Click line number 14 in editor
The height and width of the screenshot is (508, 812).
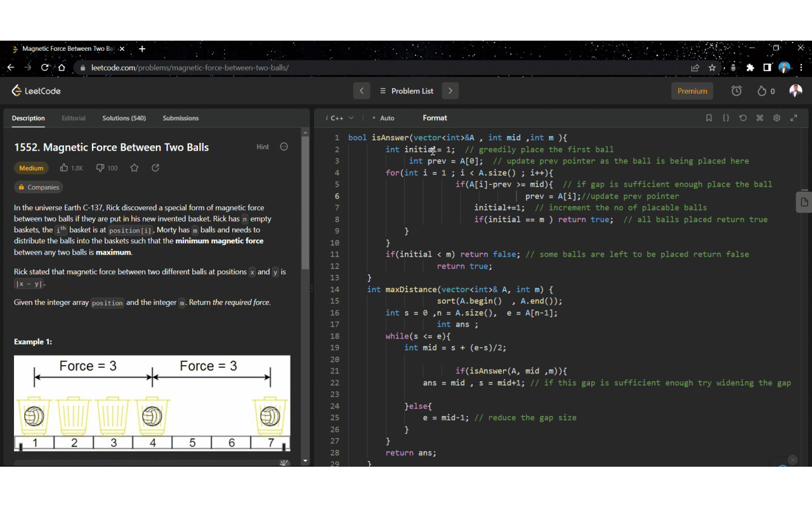[334, 290]
